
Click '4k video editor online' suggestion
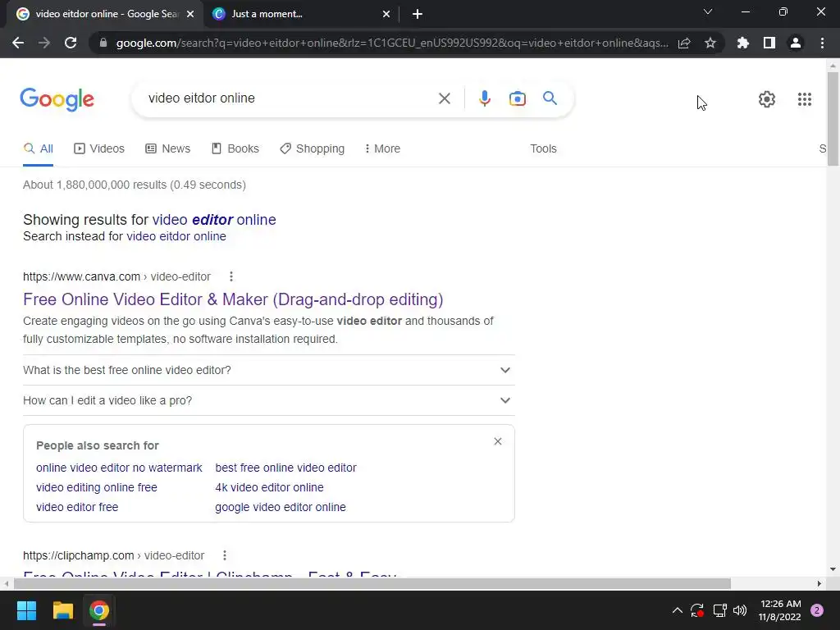point(269,487)
